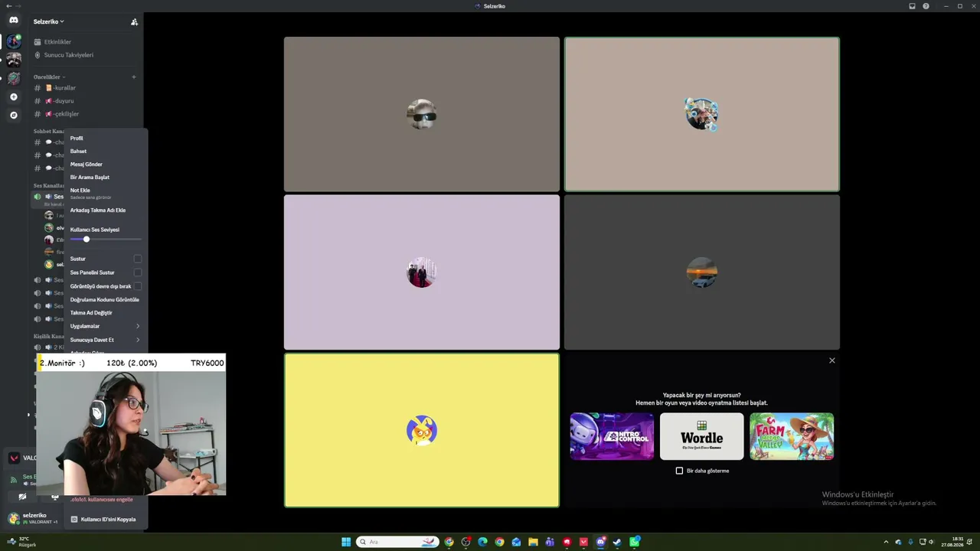Add a channel with the Öncelikler plus icon

(134, 77)
